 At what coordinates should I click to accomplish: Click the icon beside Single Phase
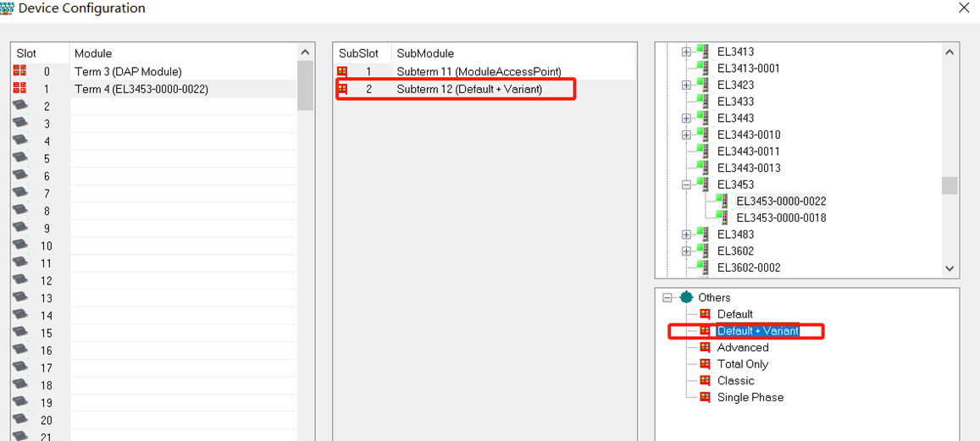705,397
